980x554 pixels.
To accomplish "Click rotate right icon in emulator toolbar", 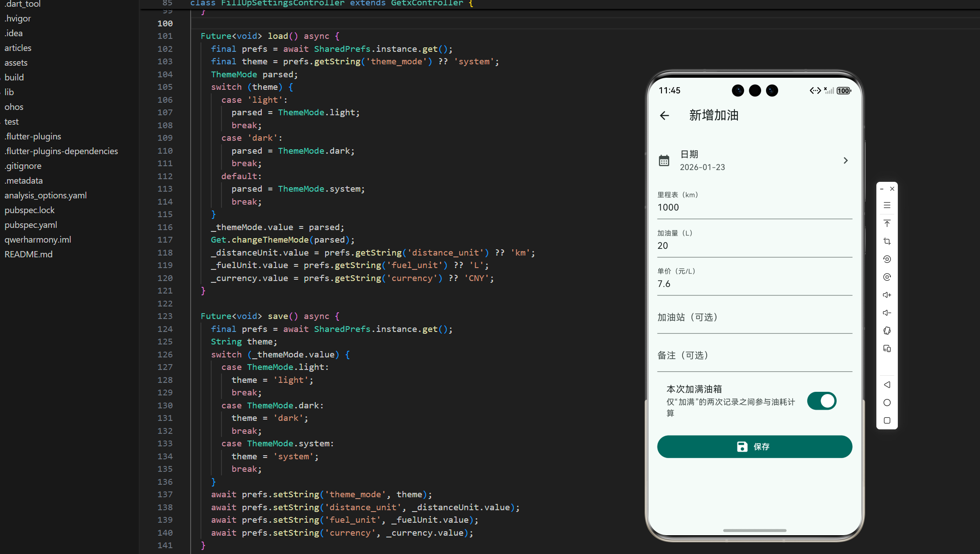I will [x=887, y=277].
